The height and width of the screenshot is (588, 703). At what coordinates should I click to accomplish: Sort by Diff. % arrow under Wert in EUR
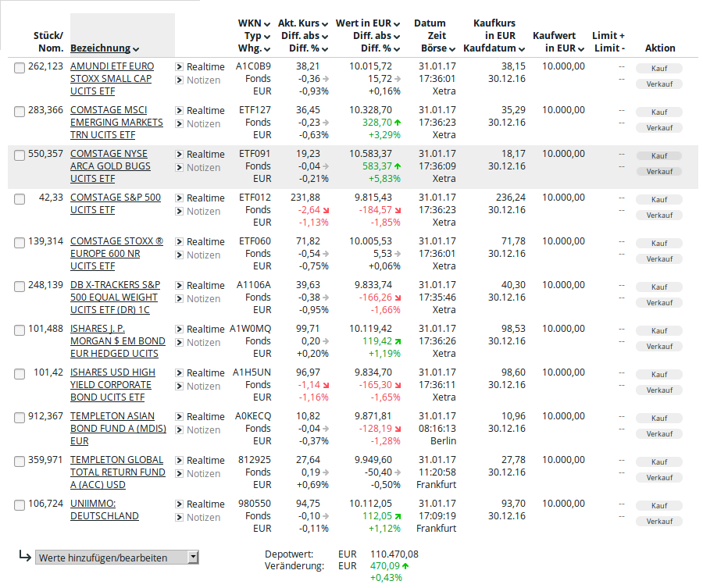pyautogui.click(x=397, y=49)
